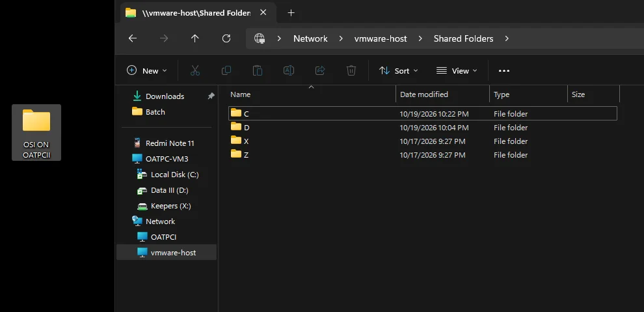Viewport: 644px width, 312px height.
Task: Expand chevron after vmware-host in breadcrumb
Action: (420, 38)
